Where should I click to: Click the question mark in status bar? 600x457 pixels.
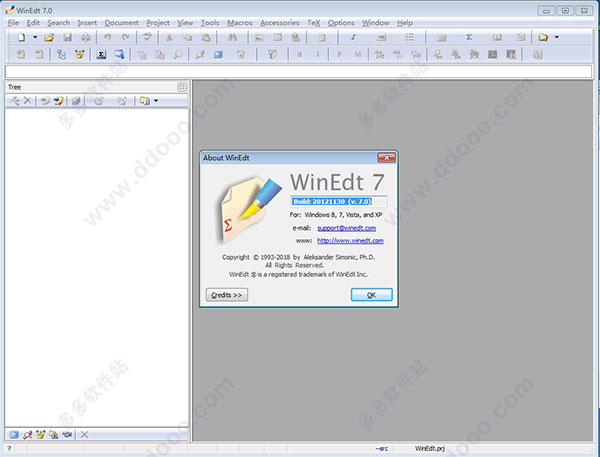coord(9,449)
